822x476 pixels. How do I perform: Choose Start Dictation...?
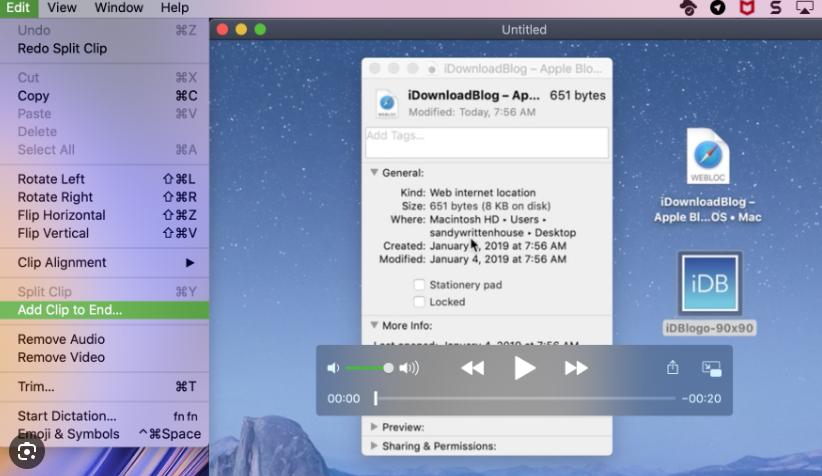pyautogui.click(x=105, y=416)
